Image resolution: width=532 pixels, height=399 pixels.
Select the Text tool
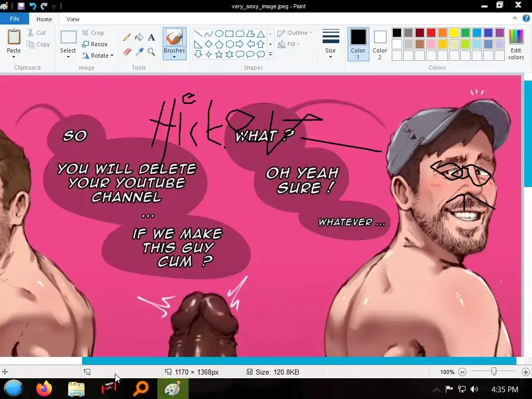click(151, 37)
